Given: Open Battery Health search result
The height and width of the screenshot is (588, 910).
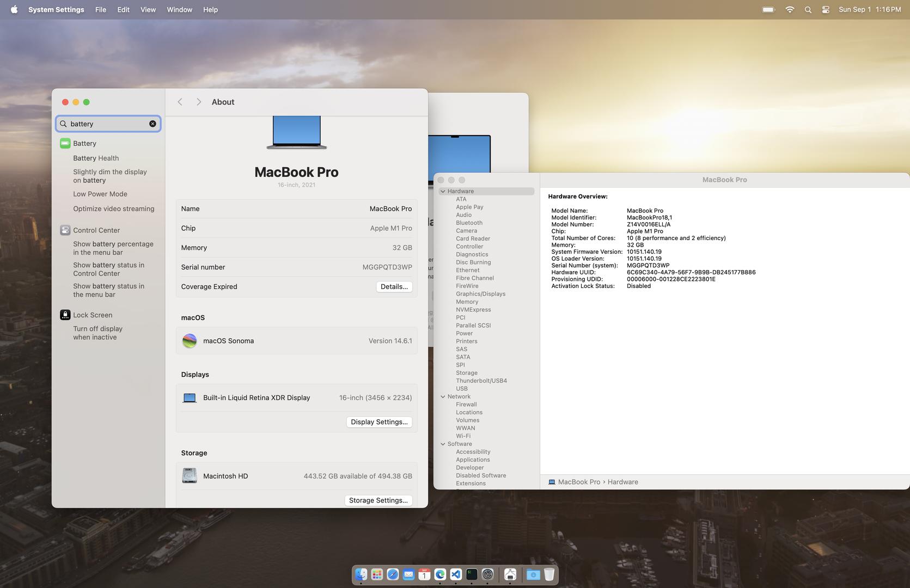Looking at the screenshot, I should (96, 158).
